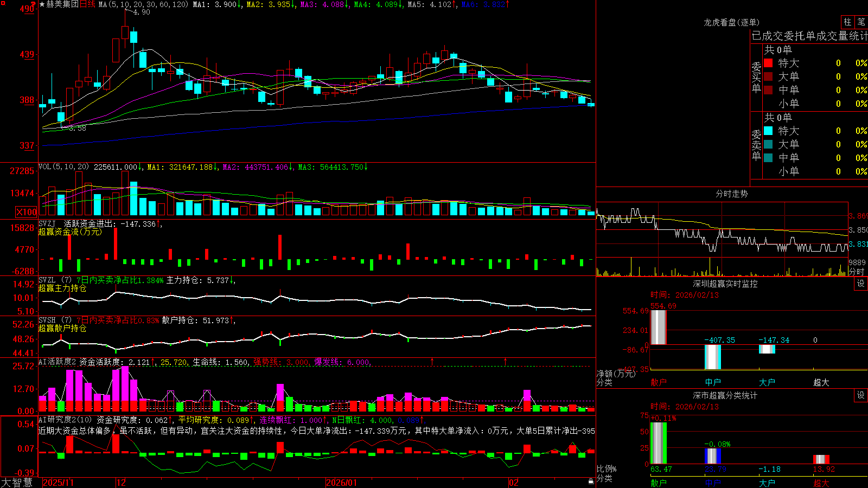Click the 强势线: 3.000 text

[x=282, y=362]
